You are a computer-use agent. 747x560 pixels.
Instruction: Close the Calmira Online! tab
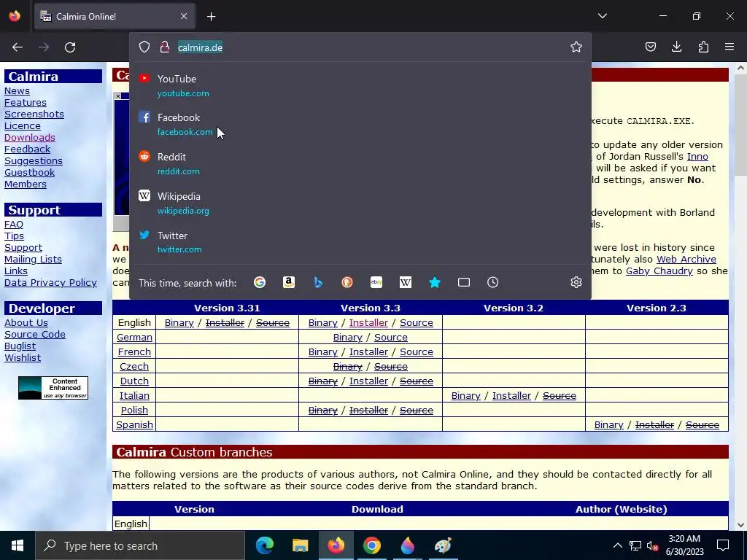(x=184, y=16)
